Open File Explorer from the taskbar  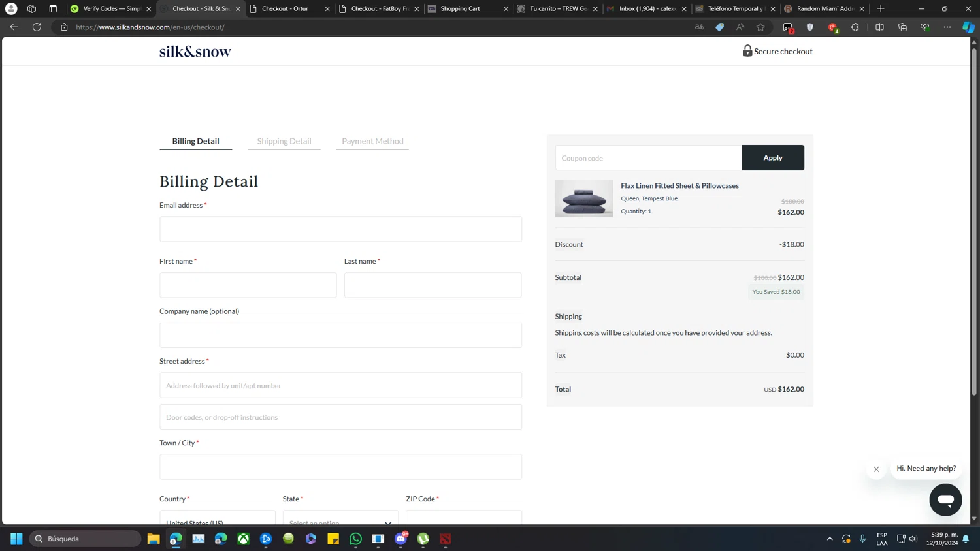(154, 539)
